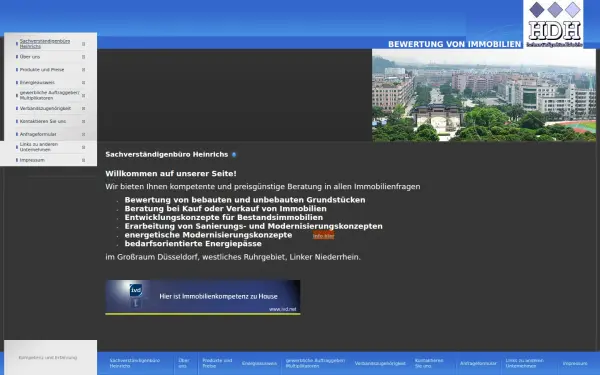Screen dimensions: 600x375
Task: Click the 'Sachverständigenbüro Heinrichs' page heading
Action: (x=166, y=155)
